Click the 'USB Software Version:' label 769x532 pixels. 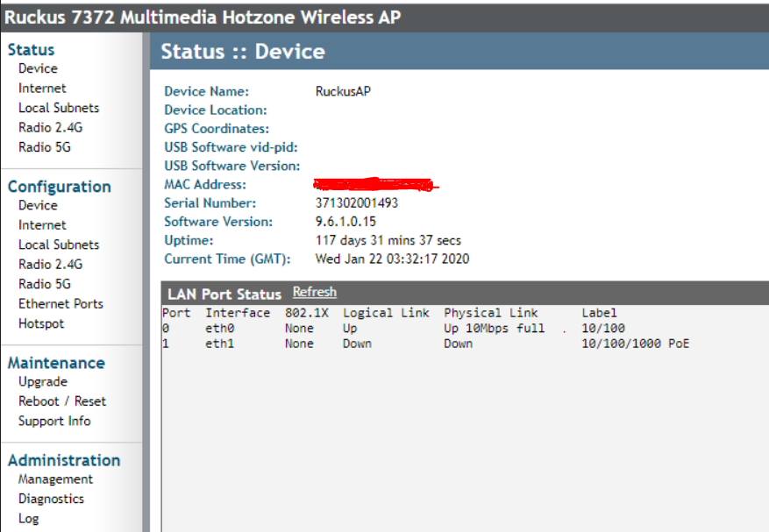[232, 167]
